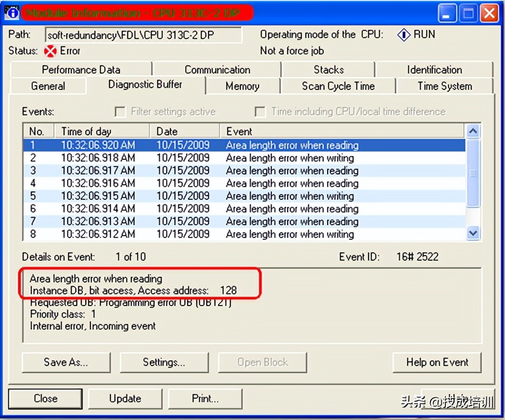Toggle Time including CPU/local time difference
The height and width of the screenshot is (420, 505).
(260, 112)
